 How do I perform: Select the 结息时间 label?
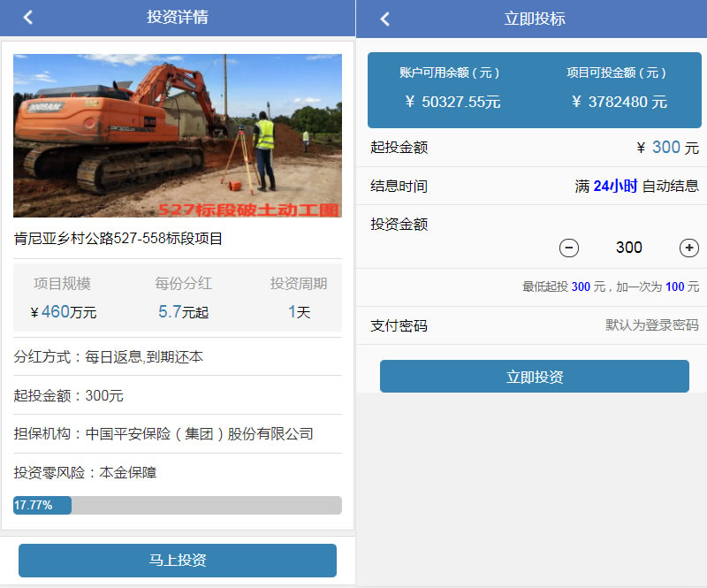(399, 186)
